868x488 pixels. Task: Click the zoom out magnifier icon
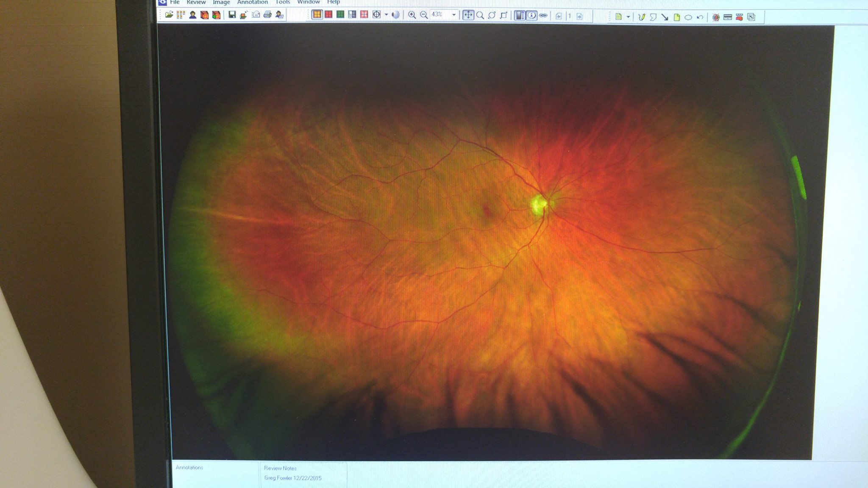pyautogui.click(x=423, y=15)
